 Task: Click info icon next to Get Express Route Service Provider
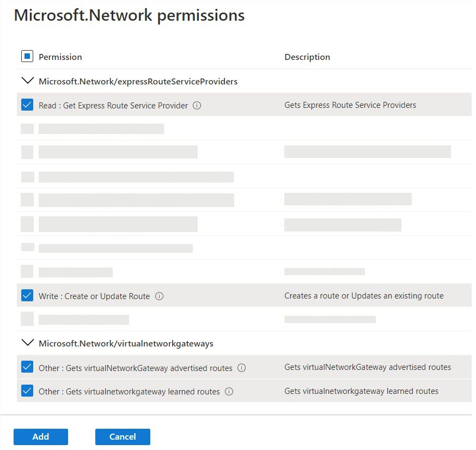click(197, 106)
